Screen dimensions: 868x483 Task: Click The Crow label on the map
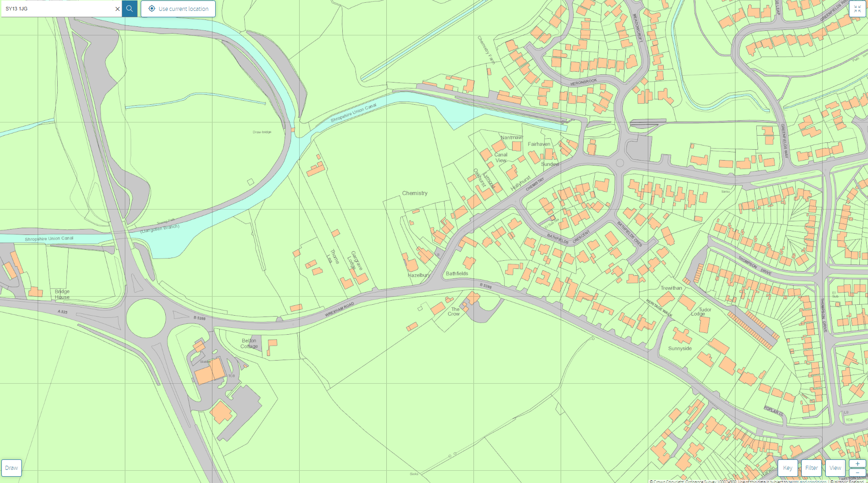[454, 312]
